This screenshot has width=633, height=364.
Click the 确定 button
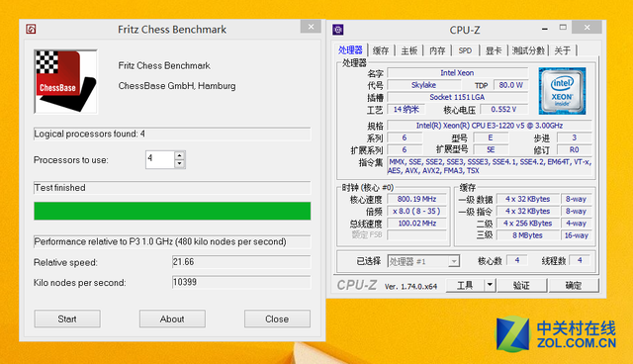(x=574, y=285)
